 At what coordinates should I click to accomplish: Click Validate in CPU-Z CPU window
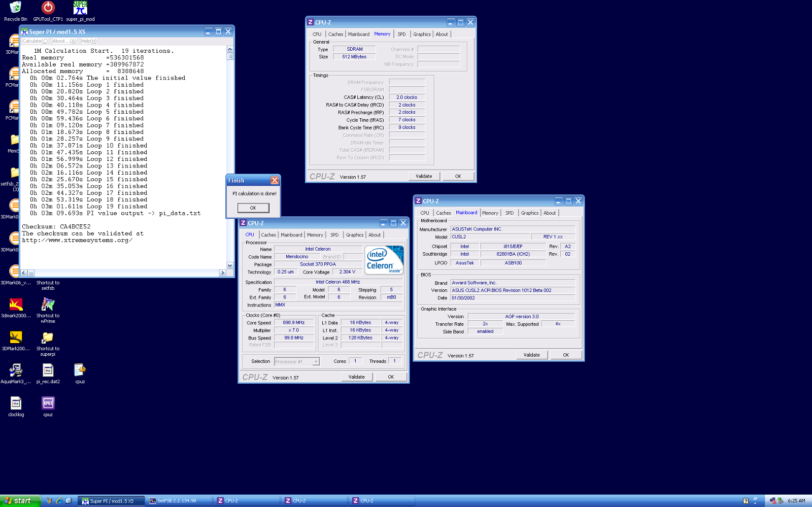[356, 377]
